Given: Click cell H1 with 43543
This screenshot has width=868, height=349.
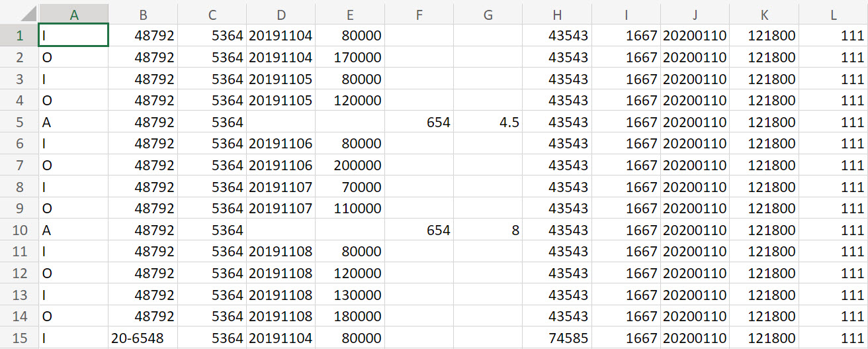Looking at the screenshot, I should (557, 36).
